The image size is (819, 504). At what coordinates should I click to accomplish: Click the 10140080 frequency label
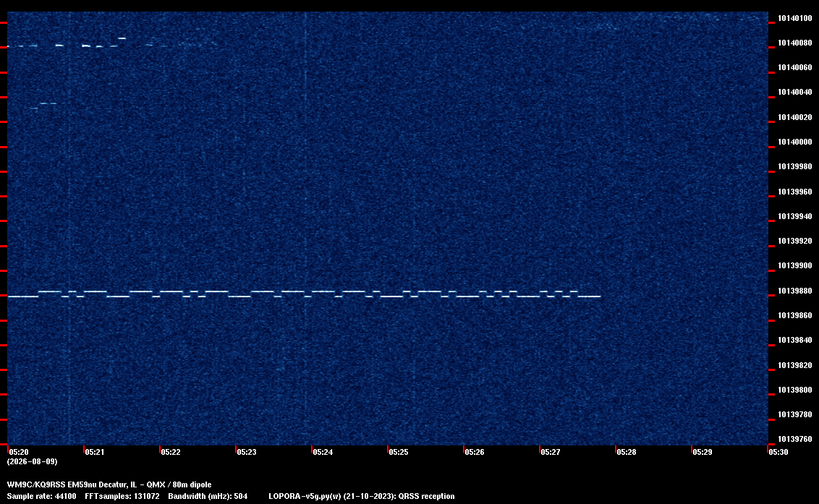click(795, 43)
